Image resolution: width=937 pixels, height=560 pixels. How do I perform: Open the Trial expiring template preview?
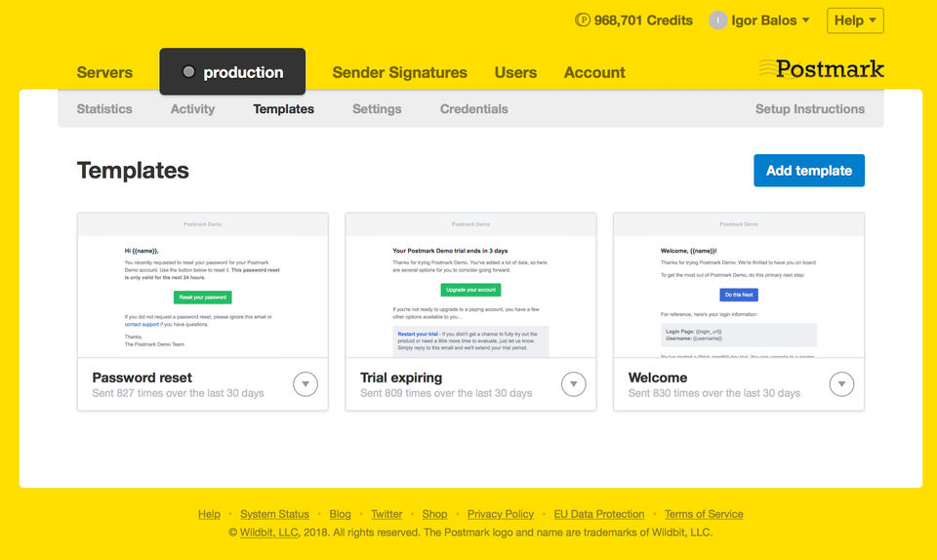pyautogui.click(x=470, y=286)
